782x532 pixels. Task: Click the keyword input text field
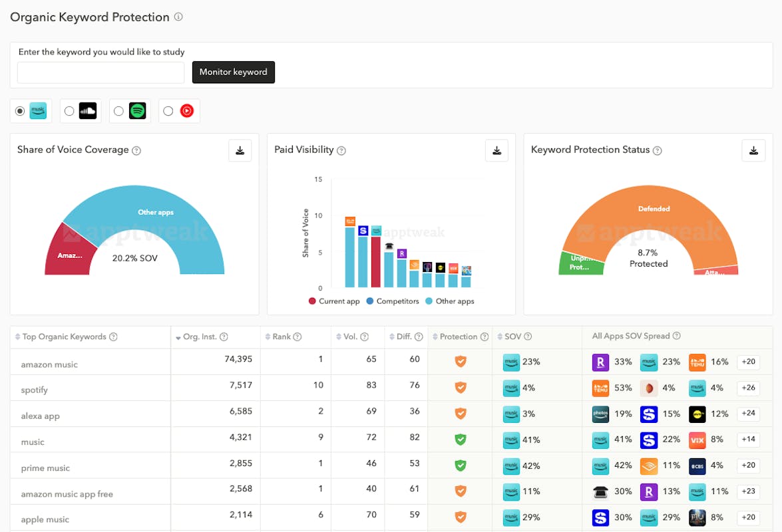click(x=100, y=72)
